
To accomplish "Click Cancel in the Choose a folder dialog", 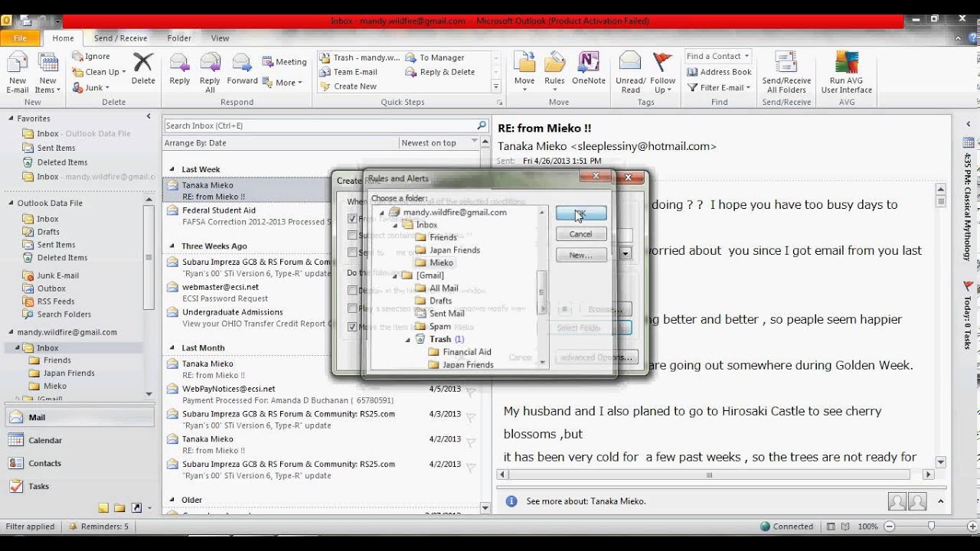I will (x=581, y=234).
